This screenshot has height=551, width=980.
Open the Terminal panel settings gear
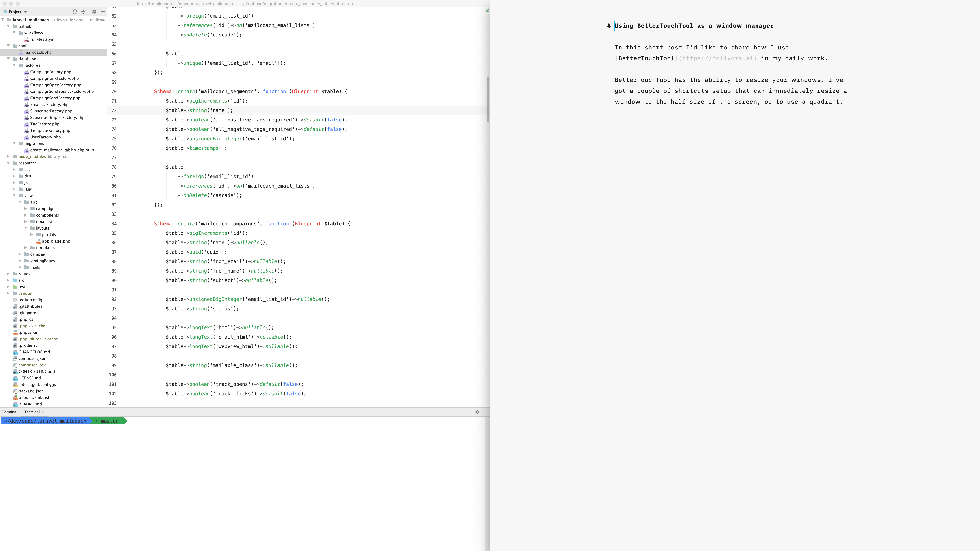pos(477,412)
